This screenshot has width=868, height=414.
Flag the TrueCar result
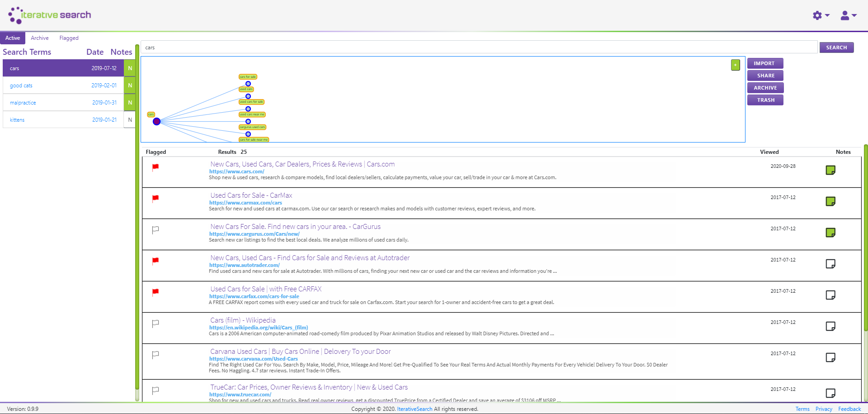coord(156,390)
